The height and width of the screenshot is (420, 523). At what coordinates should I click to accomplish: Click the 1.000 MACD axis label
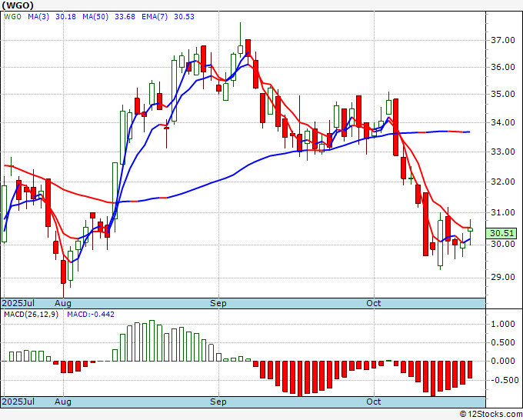(x=503, y=324)
